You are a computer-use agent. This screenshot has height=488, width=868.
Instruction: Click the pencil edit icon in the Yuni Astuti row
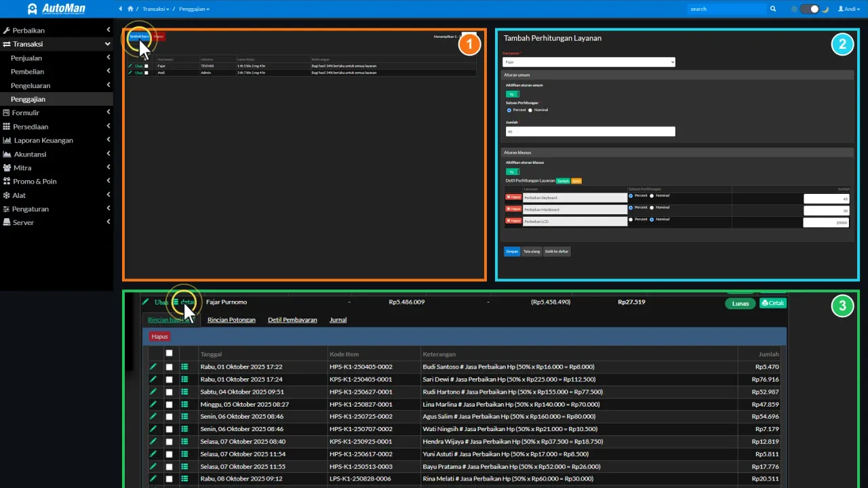pyautogui.click(x=153, y=453)
